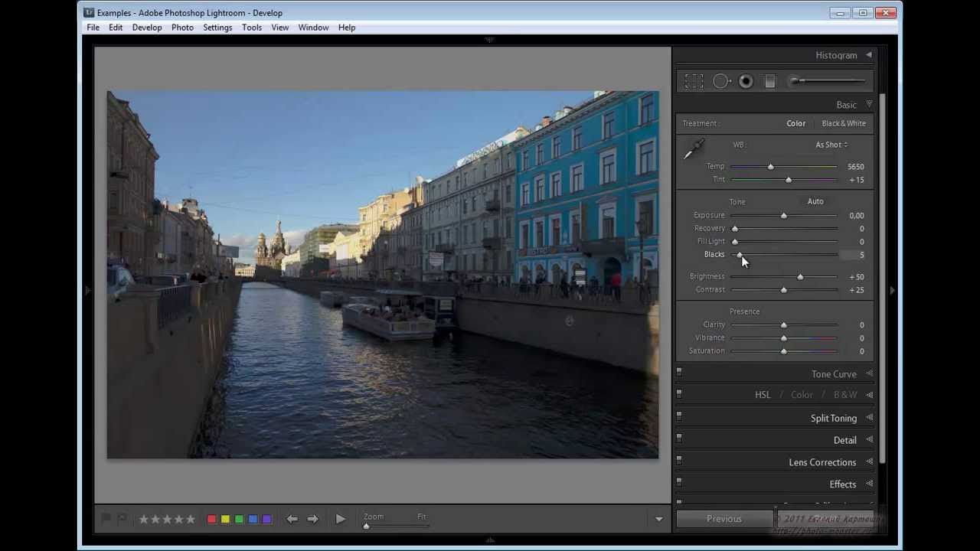The image size is (980, 551).
Task: Pick the White Balance eyedropper tool
Action: pyautogui.click(x=694, y=149)
